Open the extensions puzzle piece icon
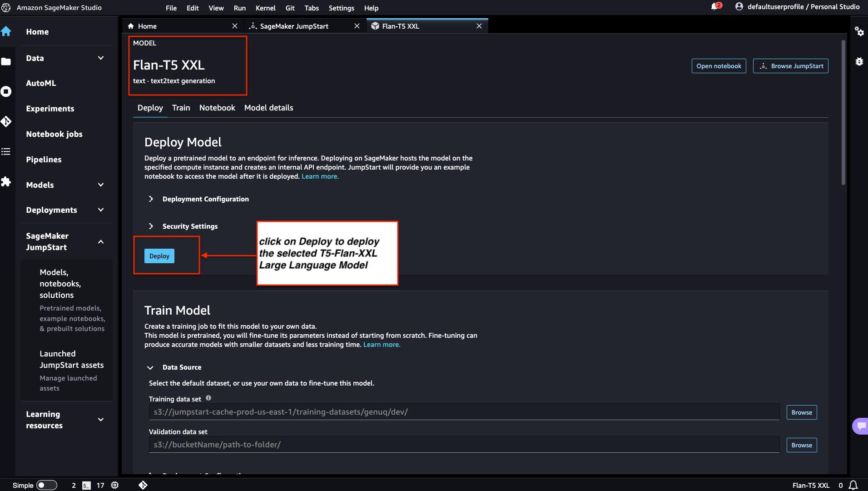The height and width of the screenshot is (491, 868). point(6,182)
